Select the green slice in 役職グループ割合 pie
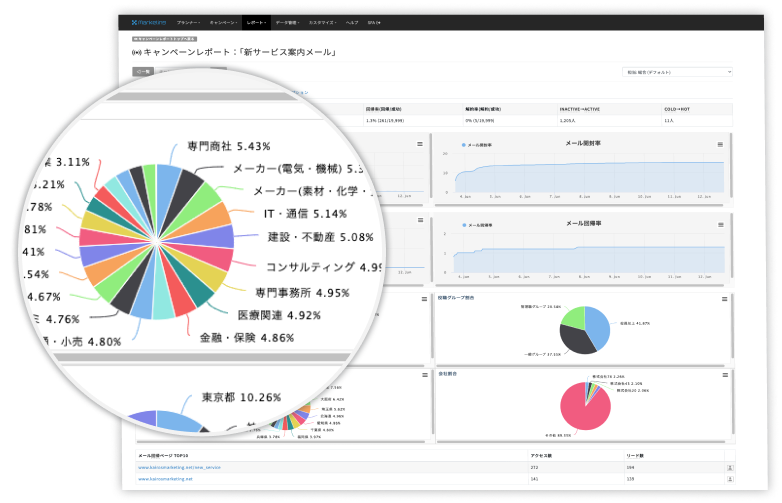The width and height of the screenshot is (782, 503). click(575, 317)
